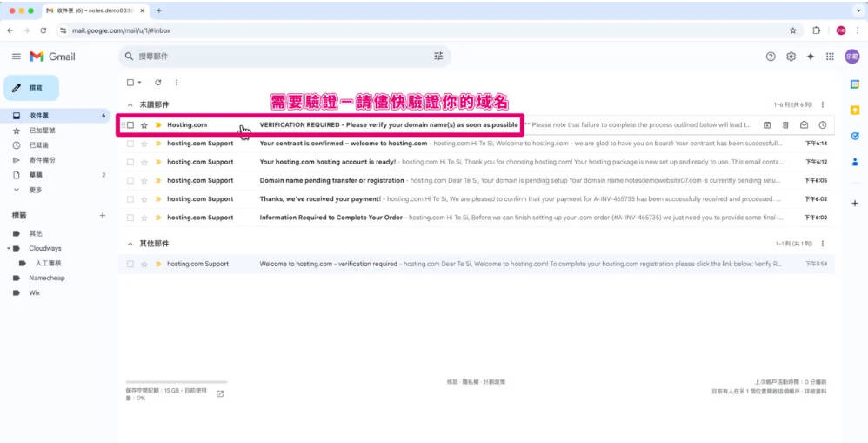Click the Gmail logo
The height and width of the screenshot is (443, 868).
(x=52, y=57)
